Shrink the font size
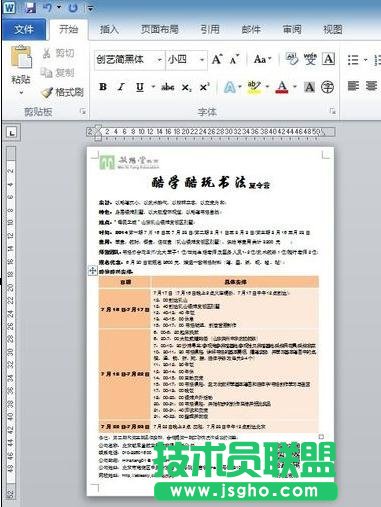381x507 pixels. pos(235,59)
